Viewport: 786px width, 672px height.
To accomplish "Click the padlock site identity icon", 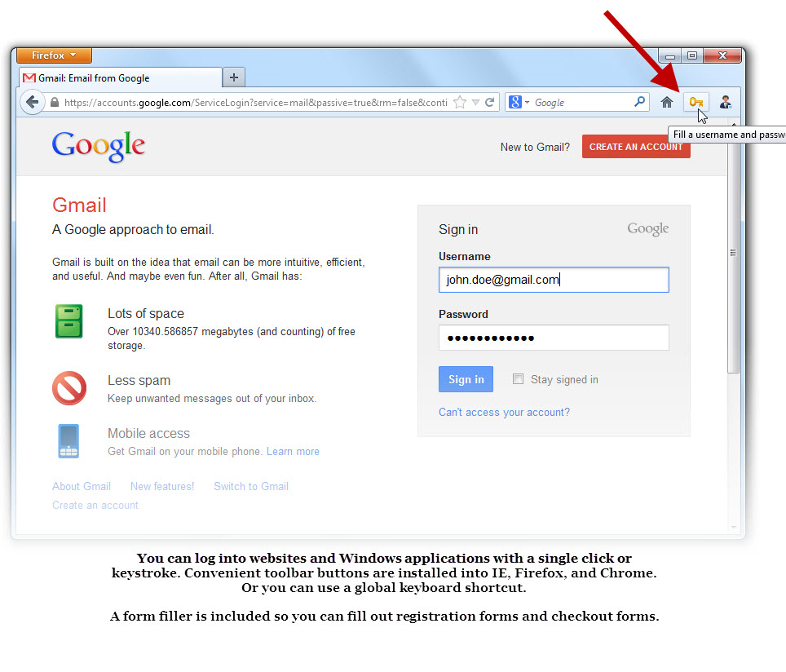I will pos(55,102).
